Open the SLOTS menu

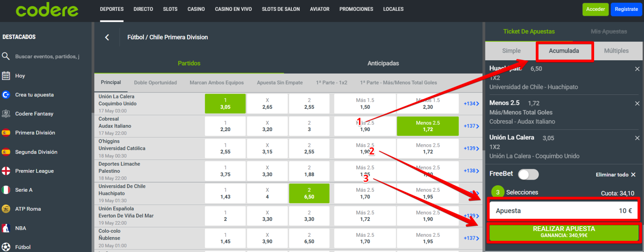pyautogui.click(x=170, y=9)
